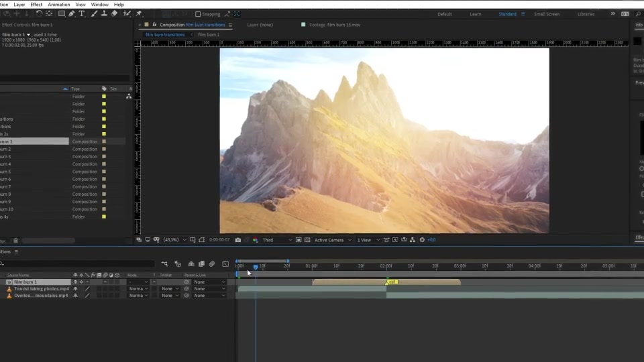
Task: Toggle Draft 3D icon in timeline
Action: point(178,264)
